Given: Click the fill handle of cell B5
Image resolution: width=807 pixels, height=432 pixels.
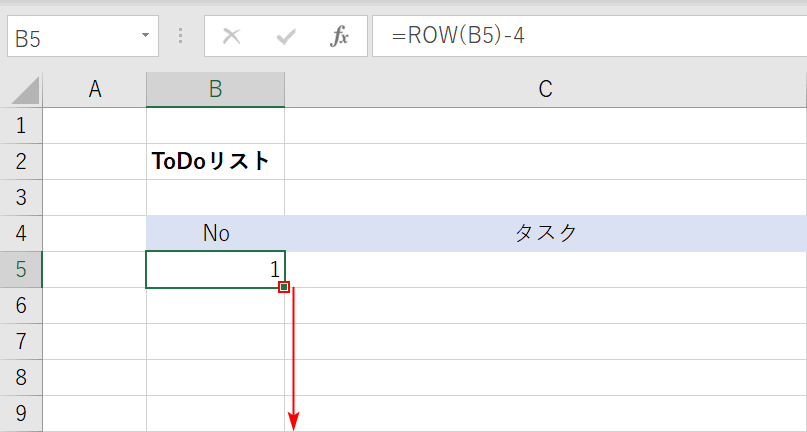Looking at the screenshot, I should click(285, 288).
